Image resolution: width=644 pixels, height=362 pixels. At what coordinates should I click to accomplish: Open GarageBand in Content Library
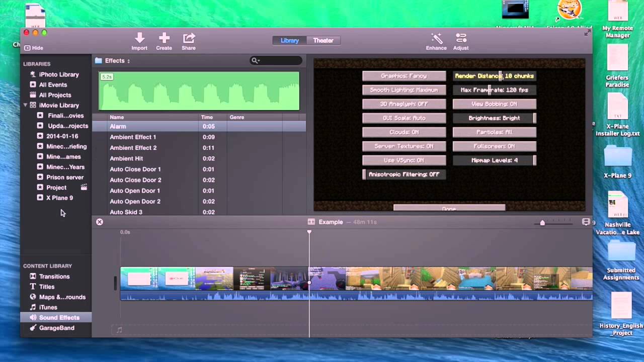(x=57, y=328)
